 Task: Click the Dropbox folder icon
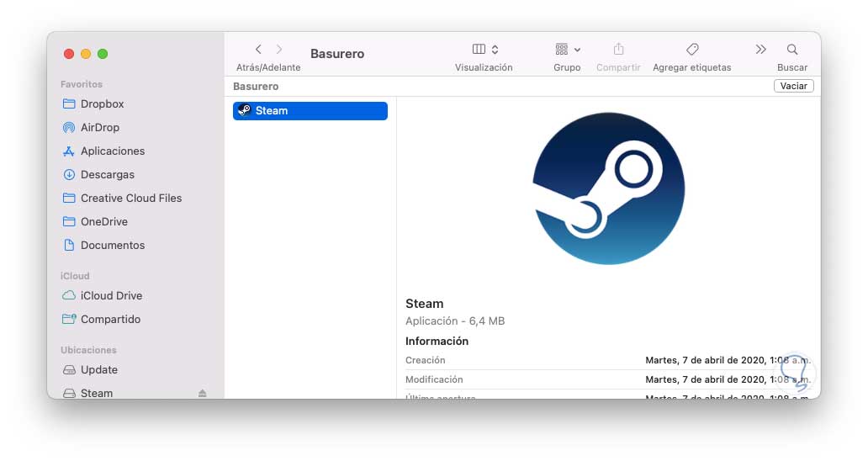click(69, 104)
